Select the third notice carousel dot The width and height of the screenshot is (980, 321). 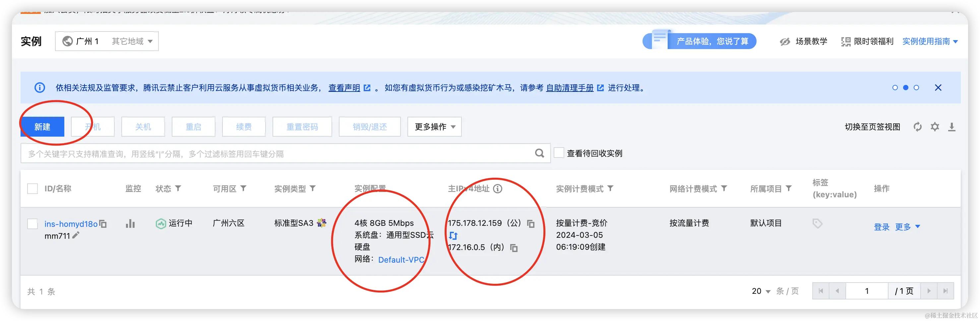916,88
